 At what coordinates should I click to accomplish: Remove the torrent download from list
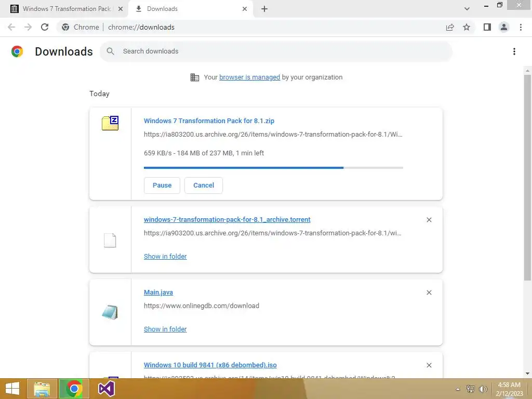429,220
